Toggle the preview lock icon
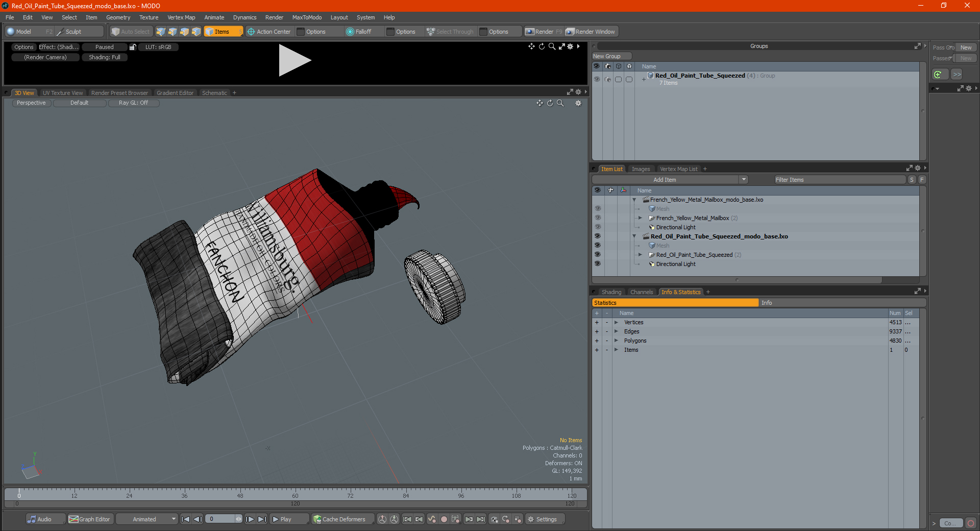Viewport: 980px width, 531px height. [x=133, y=47]
